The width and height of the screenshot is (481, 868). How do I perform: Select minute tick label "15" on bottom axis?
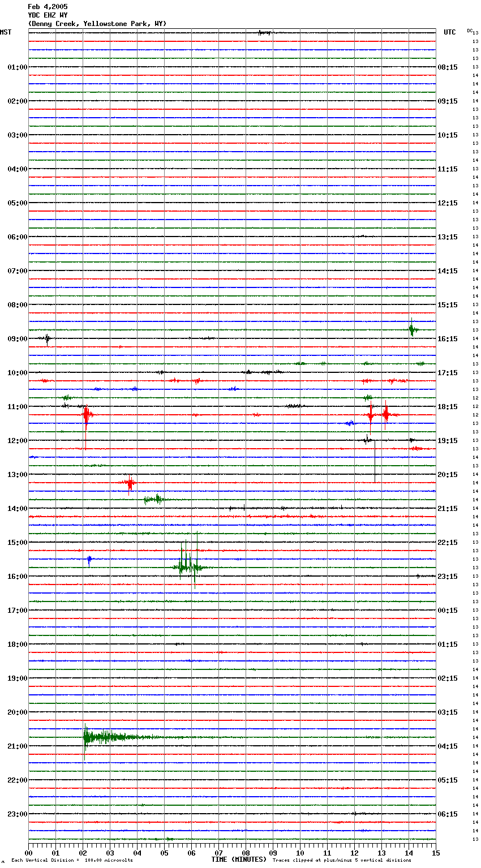436,853
